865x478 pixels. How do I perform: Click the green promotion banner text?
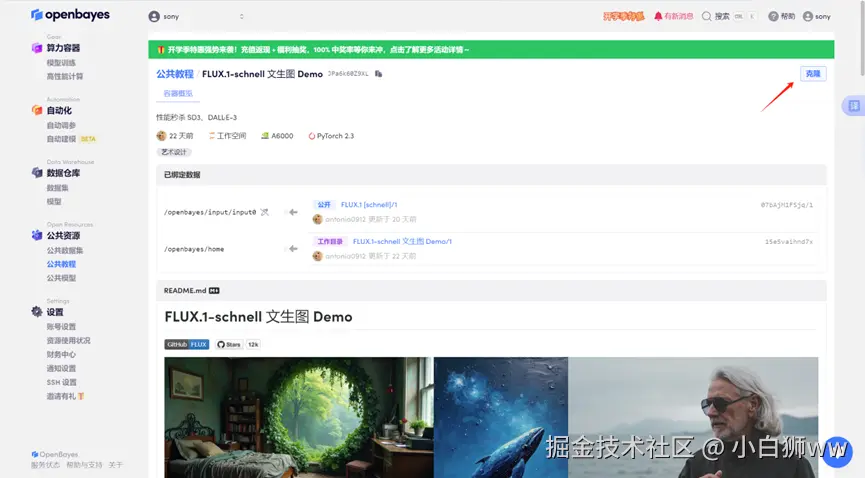pyautogui.click(x=318, y=50)
